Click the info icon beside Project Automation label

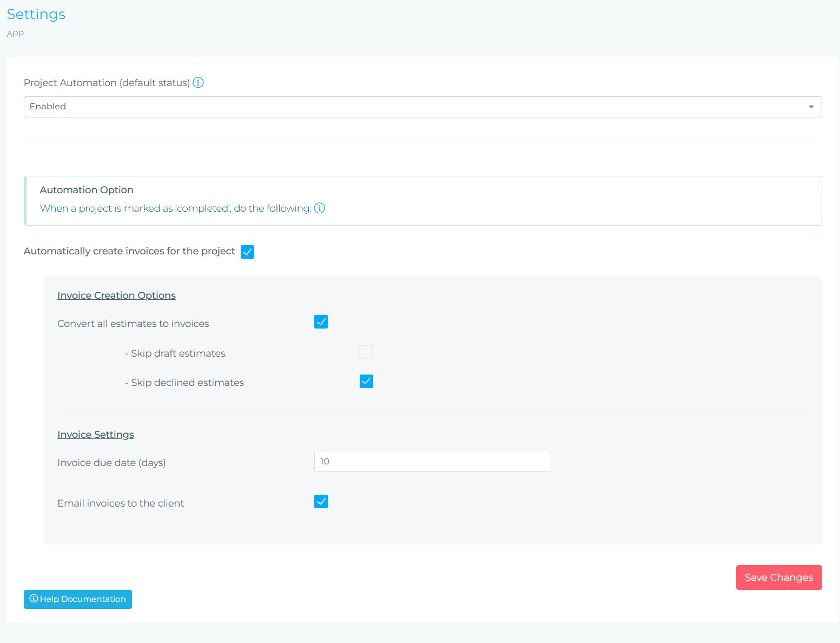[x=198, y=83]
